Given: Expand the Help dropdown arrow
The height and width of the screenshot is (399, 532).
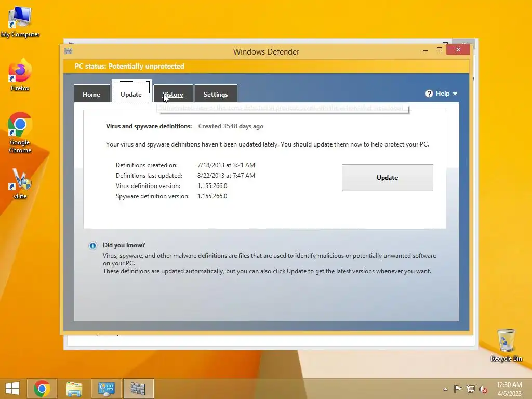Looking at the screenshot, I should [x=455, y=94].
